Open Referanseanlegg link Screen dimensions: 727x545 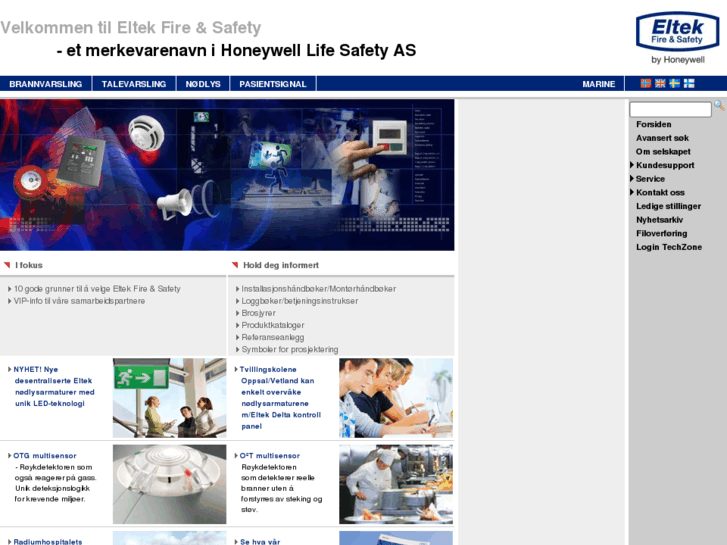pos(273,337)
